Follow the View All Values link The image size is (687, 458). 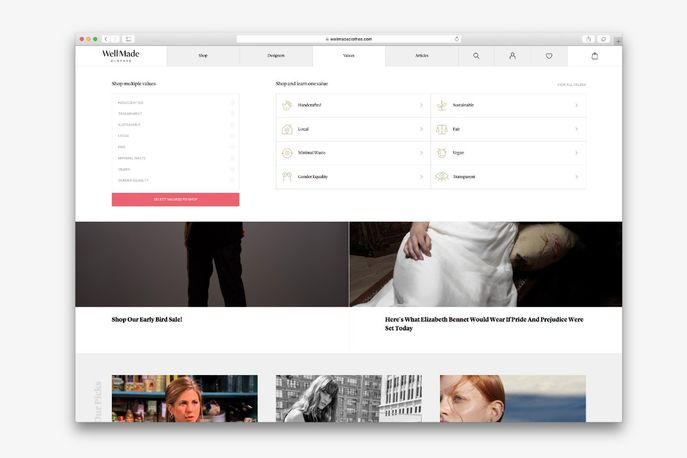coord(571,85)
